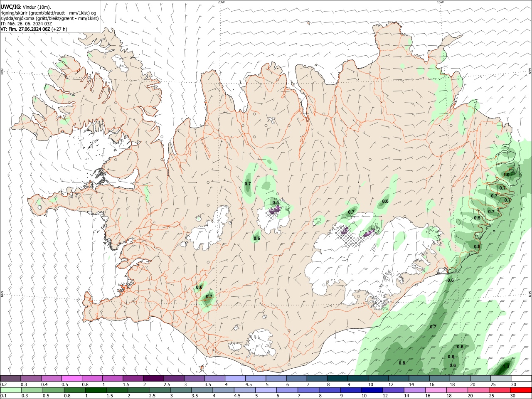
Task: Click the 'rigning/skúrir' legend description line
Action: [48, 13]
